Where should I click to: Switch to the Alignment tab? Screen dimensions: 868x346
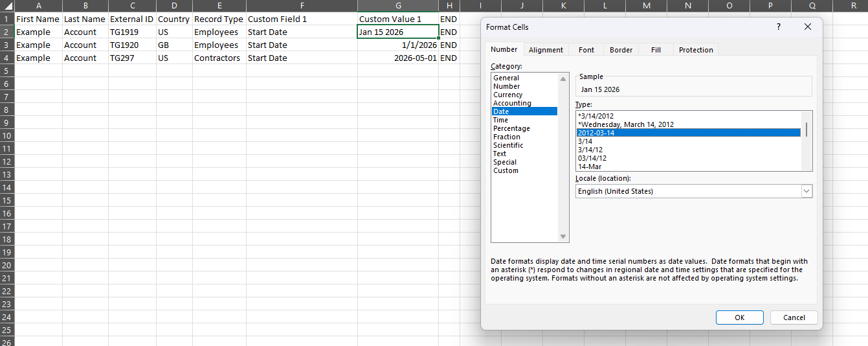pos(546,50)
